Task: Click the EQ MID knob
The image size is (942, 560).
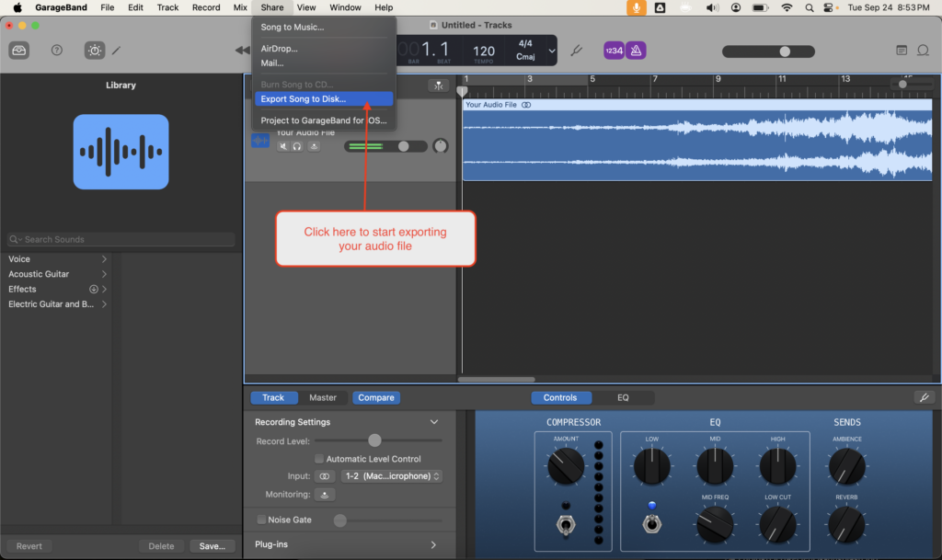Action: tap(714, 466)
